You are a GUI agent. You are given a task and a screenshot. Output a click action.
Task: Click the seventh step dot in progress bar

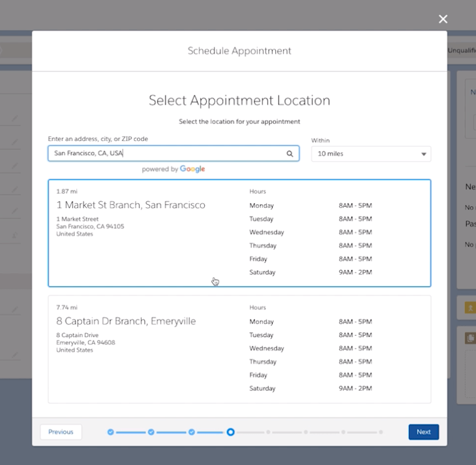pos(344,432)
